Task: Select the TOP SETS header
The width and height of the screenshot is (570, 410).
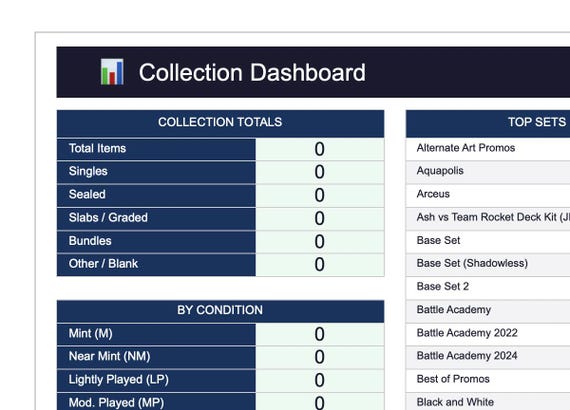Action: pyautogui.click(x=488, y=123)
